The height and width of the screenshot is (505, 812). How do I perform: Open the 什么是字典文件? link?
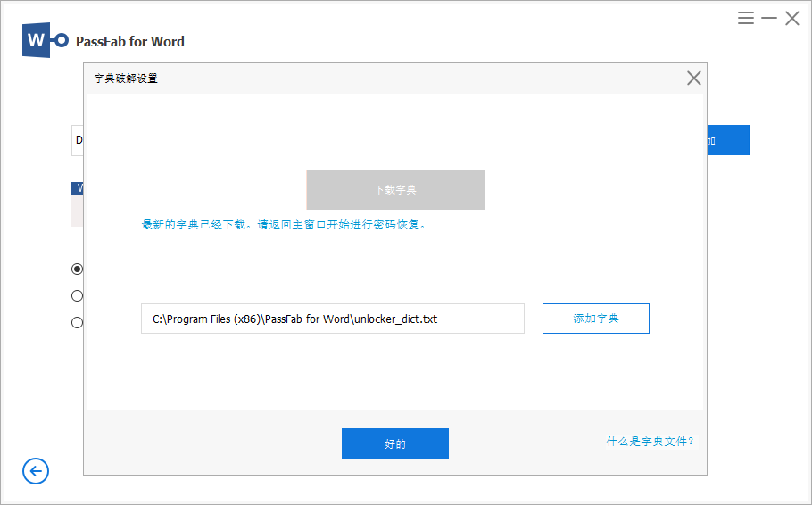click(650, 442)
